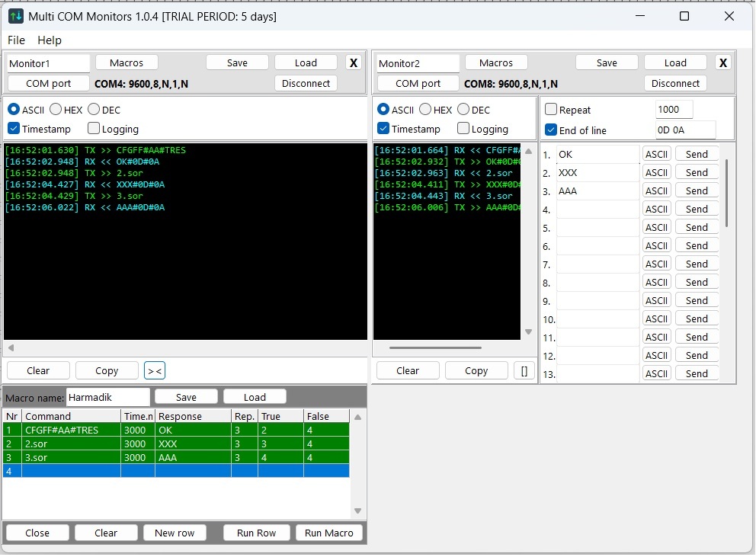Screen dimensions: 756x557
Task: Click the Run Macro button
Action: (328, 533)
